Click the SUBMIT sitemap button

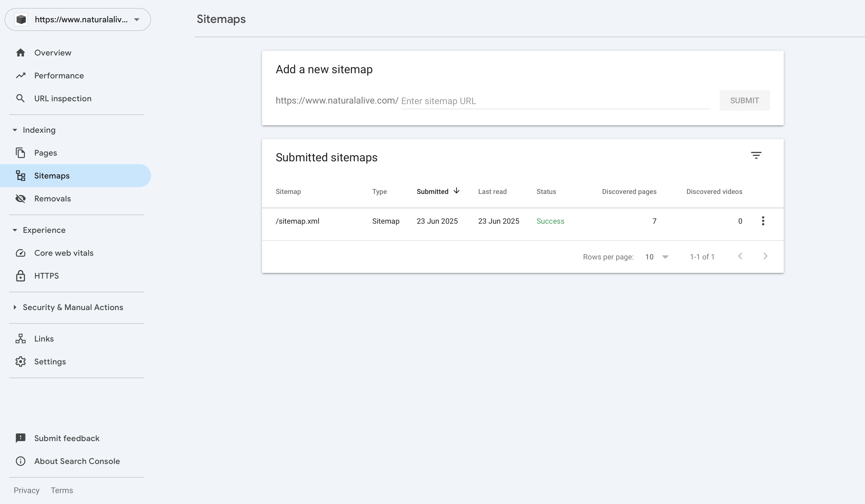(745, 101)
